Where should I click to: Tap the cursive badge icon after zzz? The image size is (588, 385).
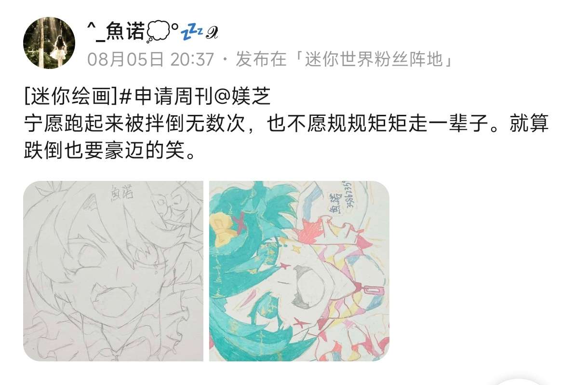pyautogui.click(x=212, y=33)
